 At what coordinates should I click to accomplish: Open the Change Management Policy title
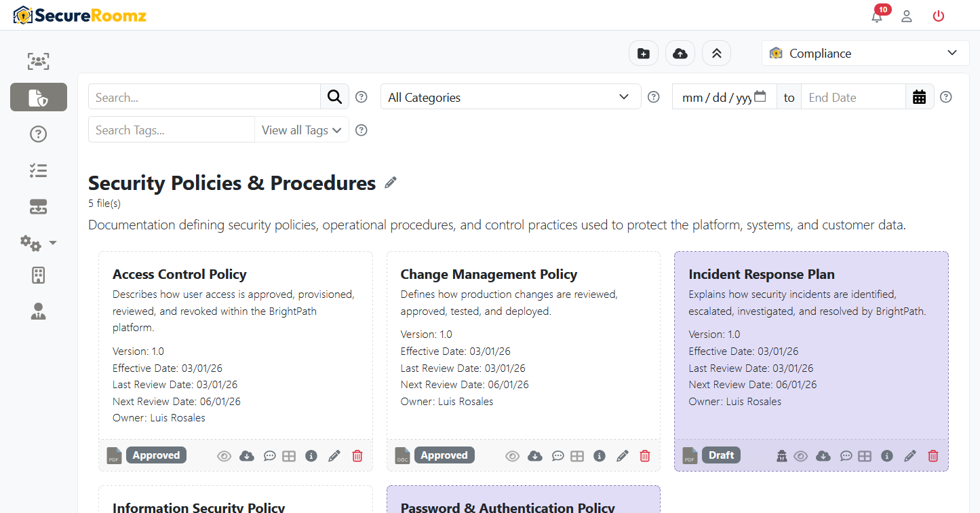tap(489, 274)
